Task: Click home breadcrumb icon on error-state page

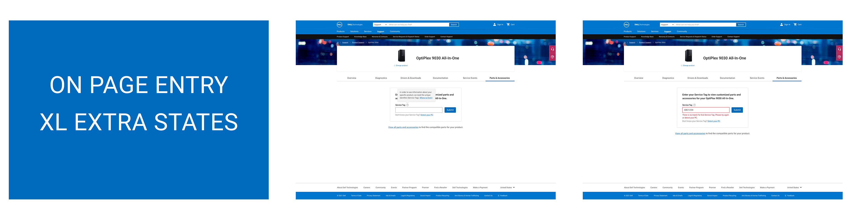Action: (625, 43)
